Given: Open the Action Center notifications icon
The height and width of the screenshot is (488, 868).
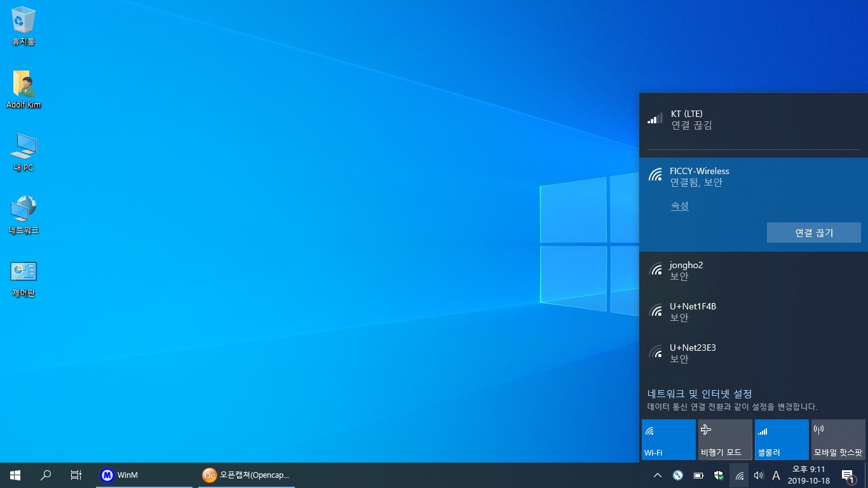Looking at the screenshot, I should 848,475.
